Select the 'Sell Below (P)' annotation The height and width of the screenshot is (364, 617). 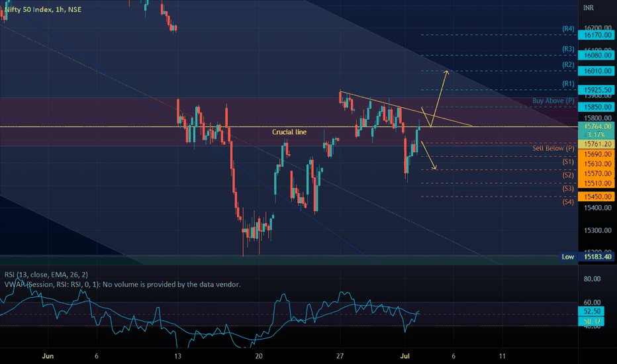[x=553, y=148]
